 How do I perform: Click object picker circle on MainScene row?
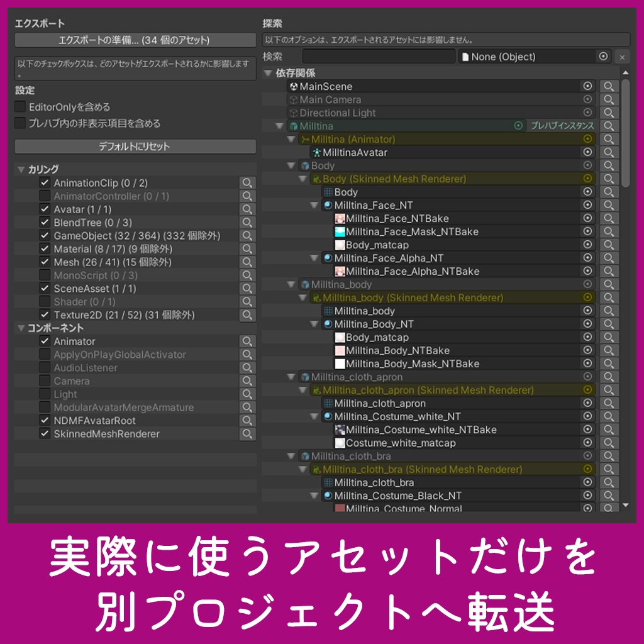tap(588, 86)
